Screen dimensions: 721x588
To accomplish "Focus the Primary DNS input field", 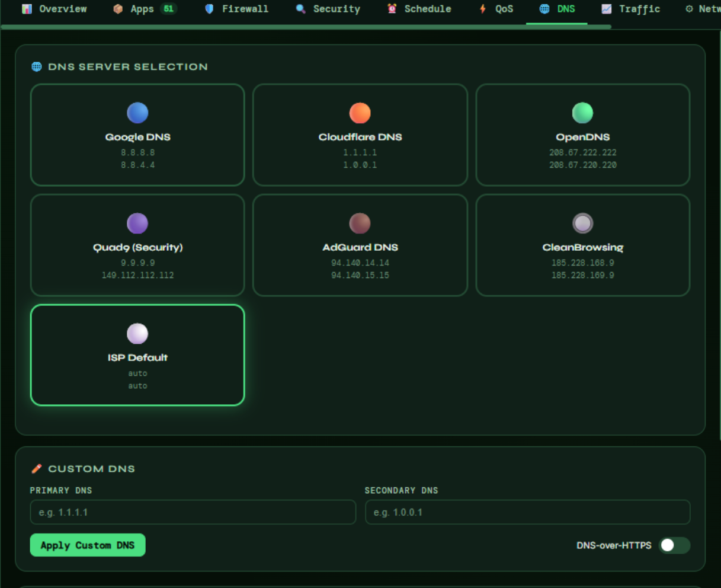I will pos(193,512).
